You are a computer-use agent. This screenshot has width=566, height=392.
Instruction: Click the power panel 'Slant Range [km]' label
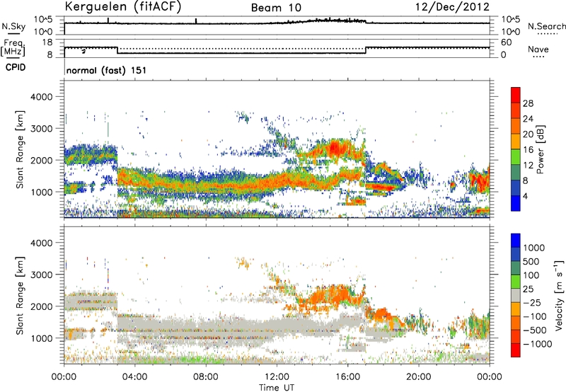click(x=20, y=149)
